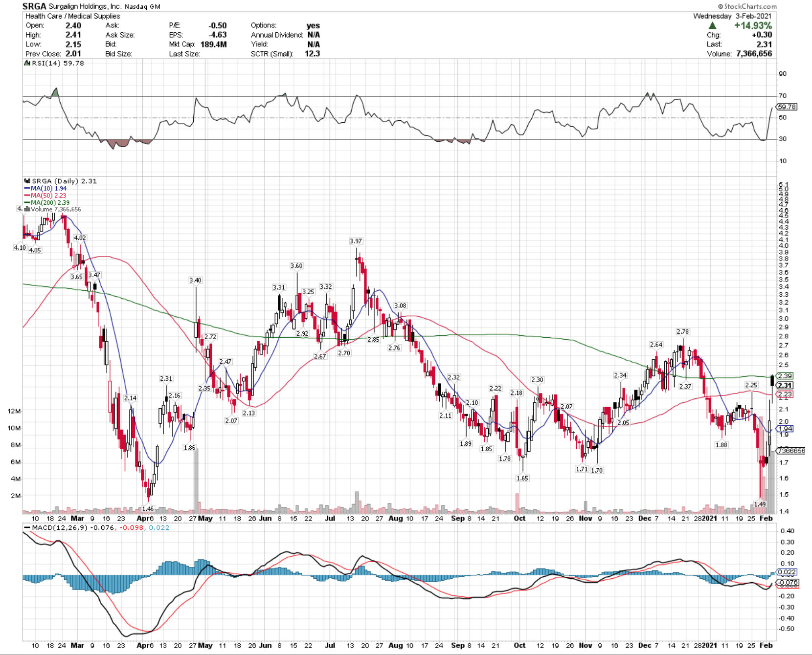Click the 2.31 last price axis tag
Image resolution: width=812 pixels, height=655 pixels.
tap(785, 385)
